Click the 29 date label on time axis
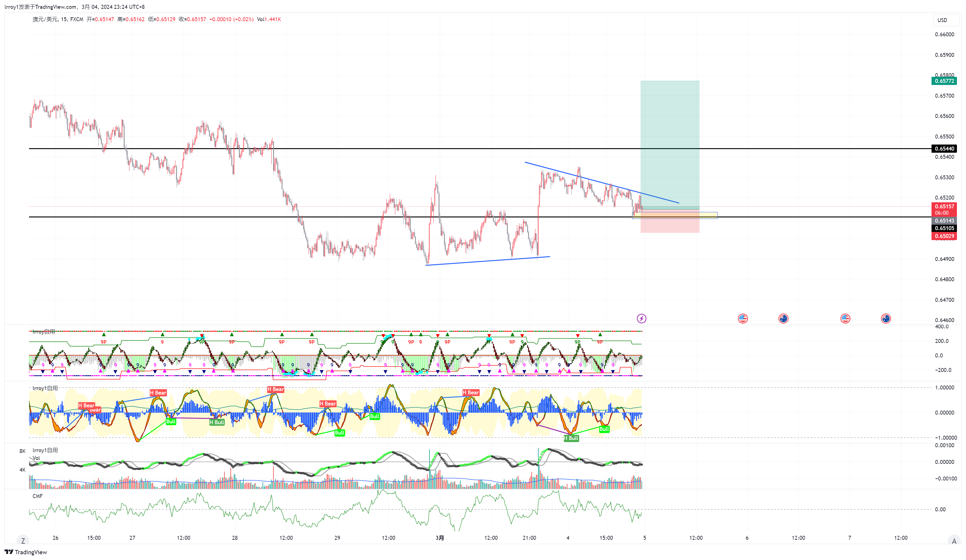 pyautogui.click(x=337, y=538)
